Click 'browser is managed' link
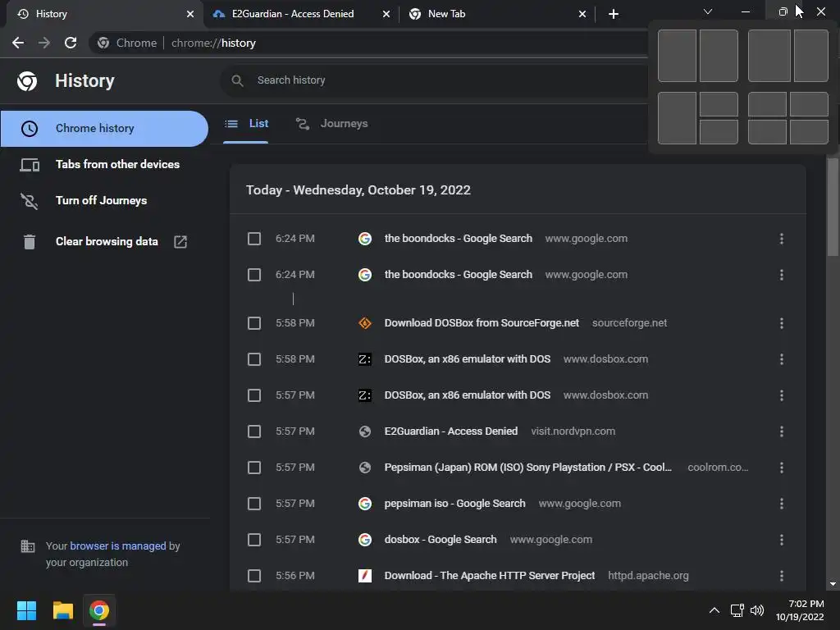Viewport: 840px width, 630px height. (118, 546)
